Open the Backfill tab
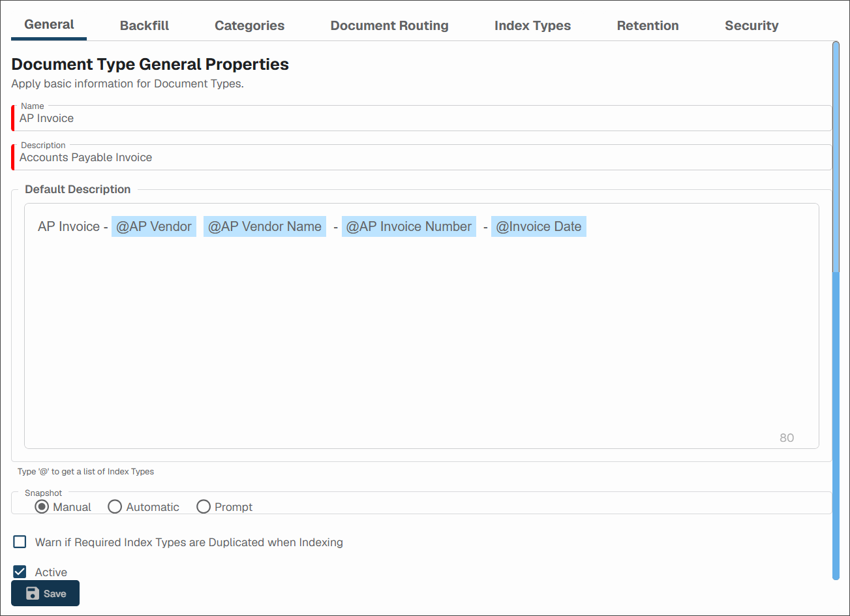 (144, 25)
